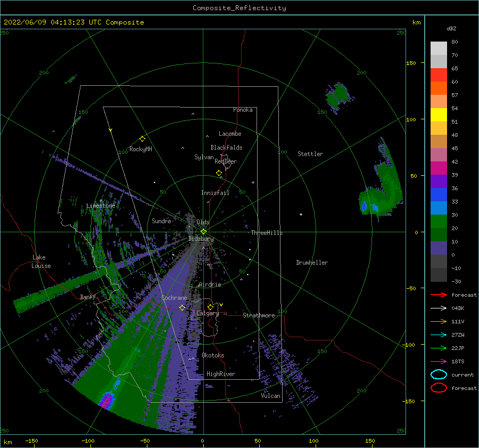This screenshot has width=479, height=448.
Task: Click the green 22JP arrow icon
Action: (x=439, y=348)
